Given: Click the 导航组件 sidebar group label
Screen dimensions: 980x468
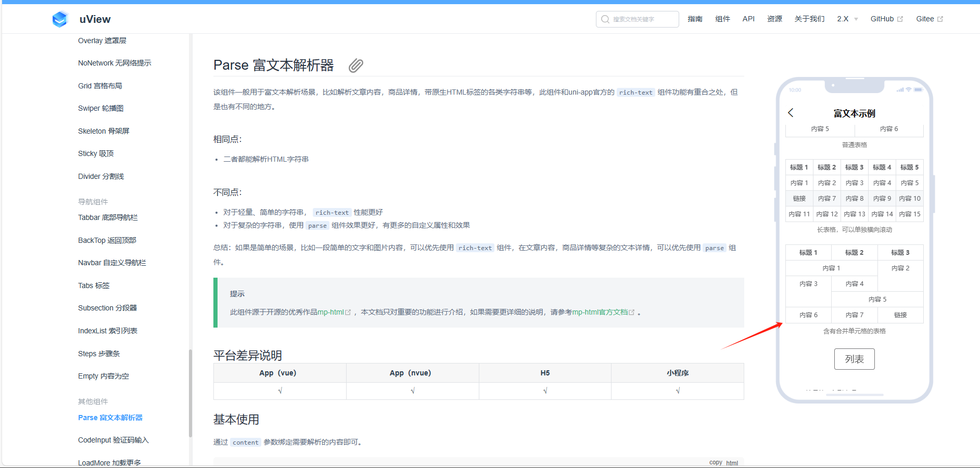Looking at the screenshot, I should [93, 202].
